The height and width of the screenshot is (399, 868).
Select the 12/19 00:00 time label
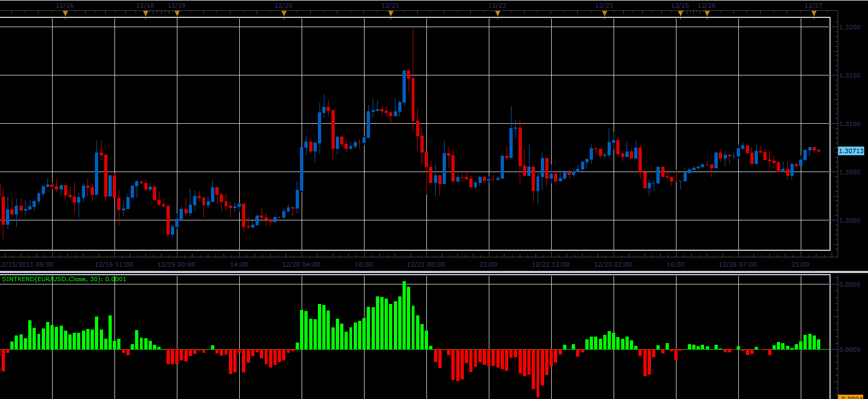click(176, 265)
